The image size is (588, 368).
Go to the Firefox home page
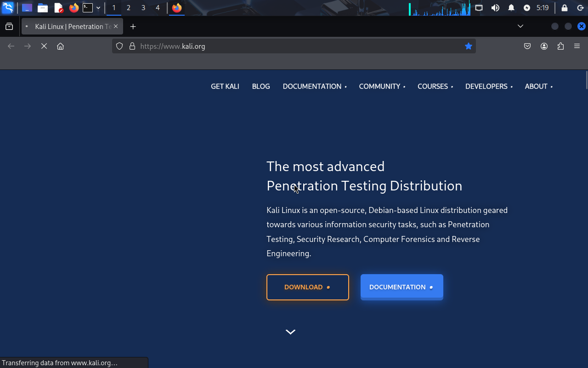(x=60, y=46)
